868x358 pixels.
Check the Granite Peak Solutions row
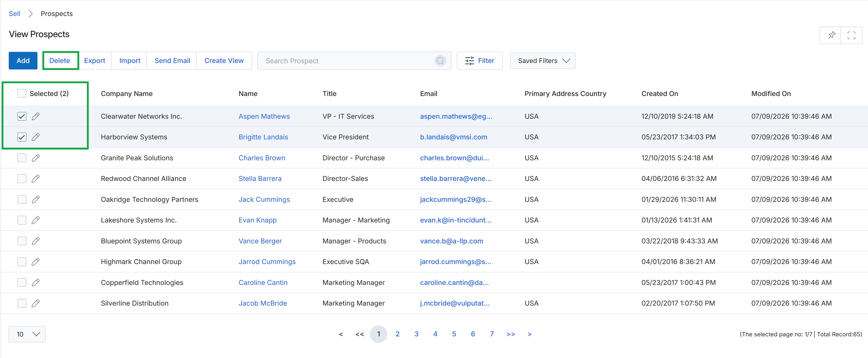(x=22, y=158)
